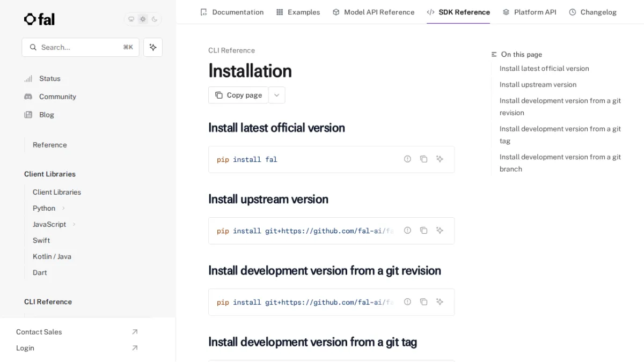Click the Login link
644x362 pixels.
pos(25,348)
